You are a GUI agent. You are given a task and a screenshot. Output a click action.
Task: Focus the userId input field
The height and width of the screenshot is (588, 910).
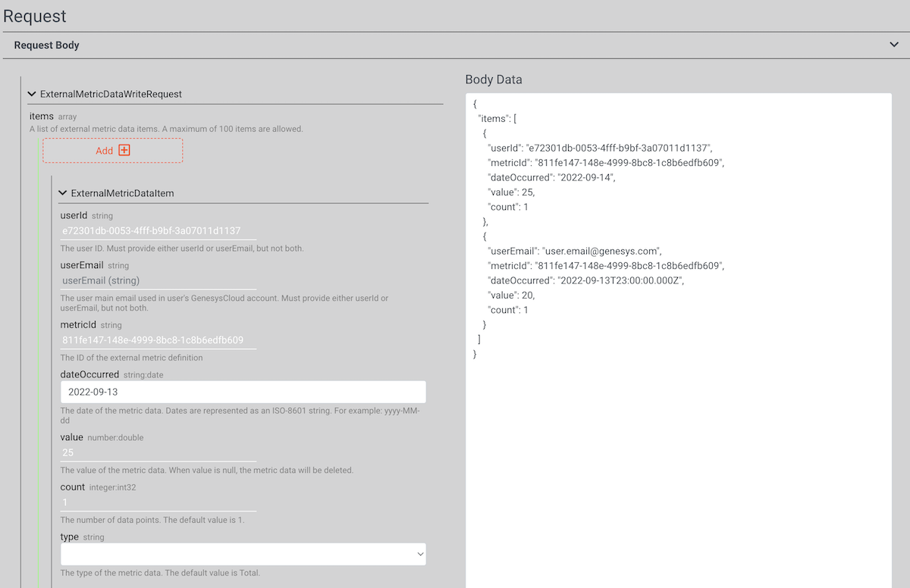coord(152,230)
